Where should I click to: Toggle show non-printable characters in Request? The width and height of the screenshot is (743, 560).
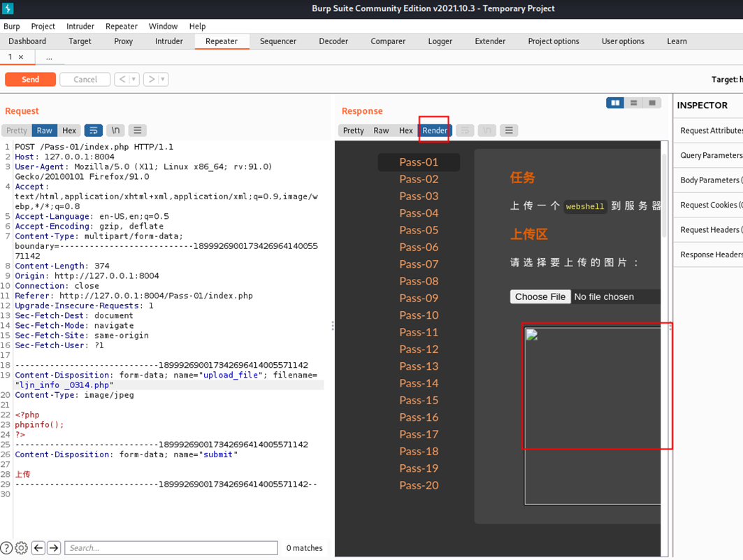tap(115, 130)
